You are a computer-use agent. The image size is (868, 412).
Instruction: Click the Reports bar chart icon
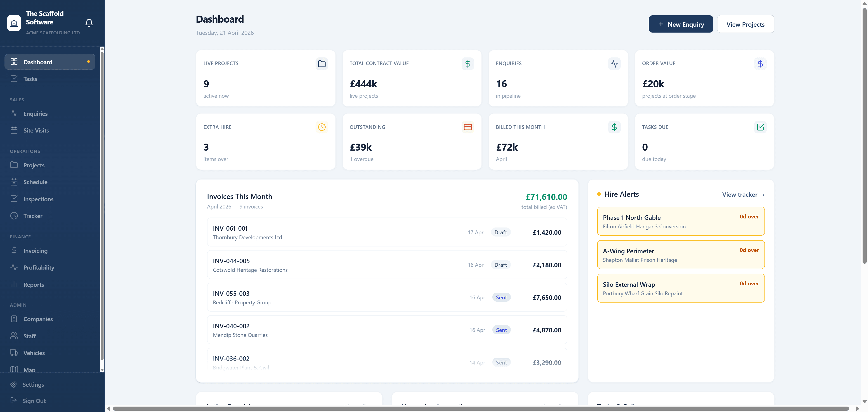pyautogui.click(x=14, y=284)
